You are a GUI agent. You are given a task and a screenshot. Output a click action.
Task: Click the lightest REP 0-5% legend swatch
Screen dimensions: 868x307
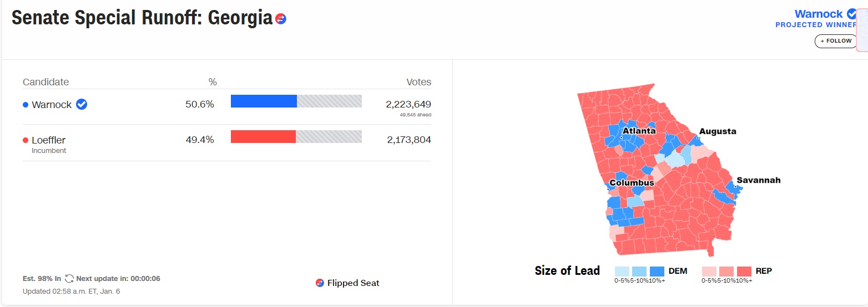(x=709, y=272)
